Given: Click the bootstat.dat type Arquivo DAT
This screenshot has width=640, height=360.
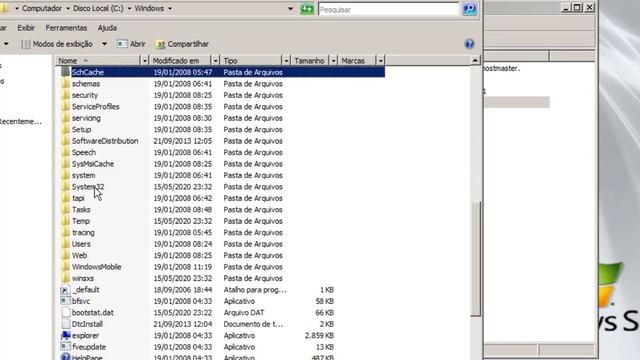Looking at the screenshot, I should click(244, 313).
